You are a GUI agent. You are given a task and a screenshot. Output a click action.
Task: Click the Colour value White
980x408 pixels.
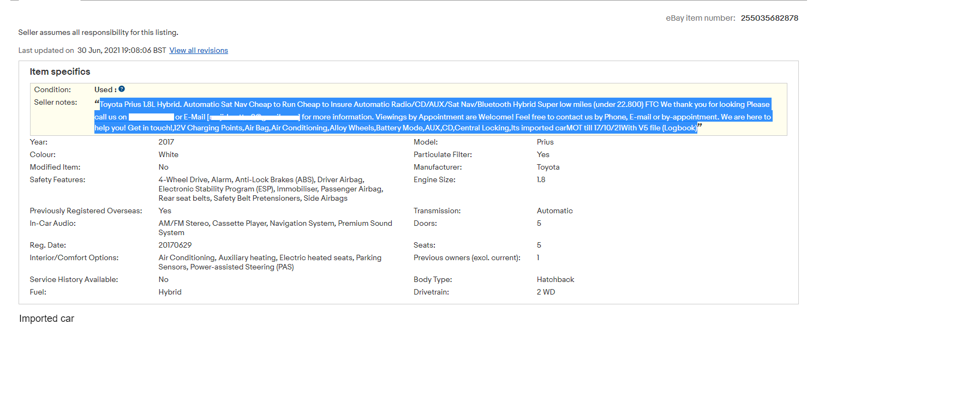(169, 154)
